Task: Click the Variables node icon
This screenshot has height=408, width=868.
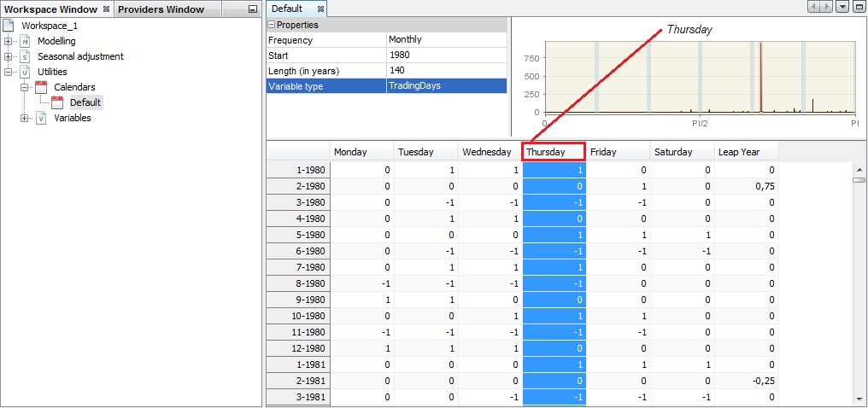Action: coord(41,118)
